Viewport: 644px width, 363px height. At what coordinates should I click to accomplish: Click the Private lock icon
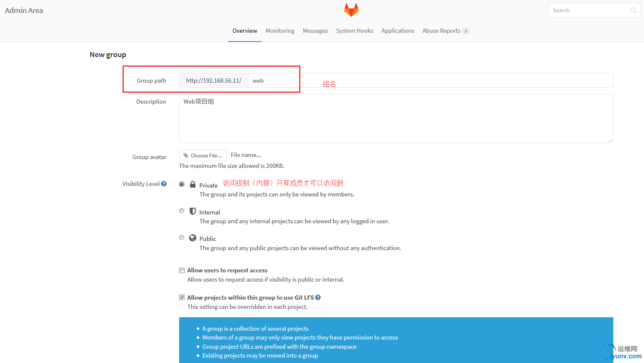pos(193,184)
